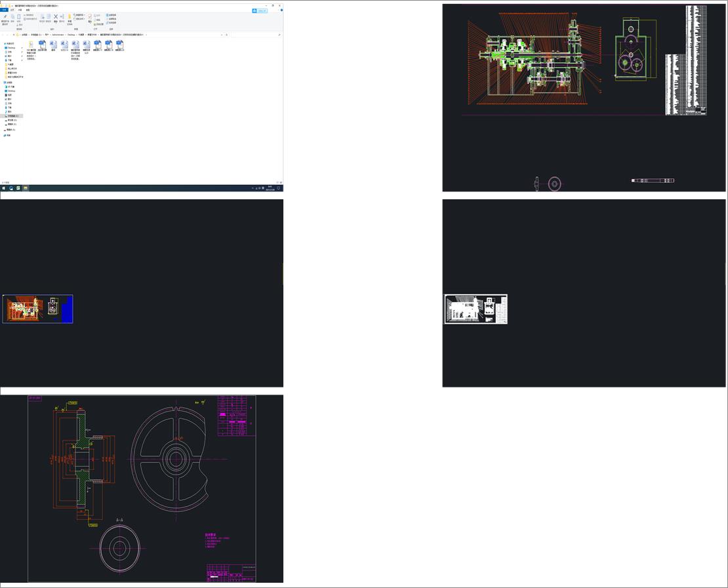Click the Properties checkmark icon in ribbon

coord(91,18)
